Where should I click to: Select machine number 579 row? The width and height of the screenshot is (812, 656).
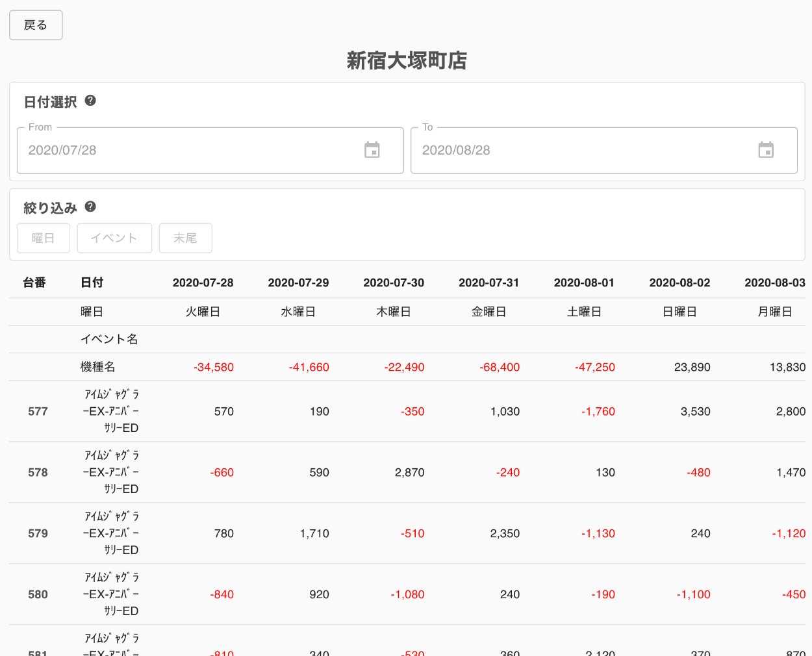click(38, 533)
